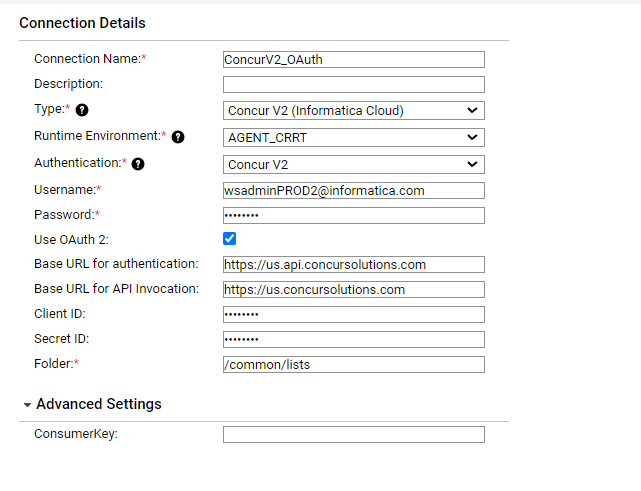Click the empty Description field
Image resolution: width=641 pixels, height=491 pixels.
pyautogui.click(x=354, y=85)
